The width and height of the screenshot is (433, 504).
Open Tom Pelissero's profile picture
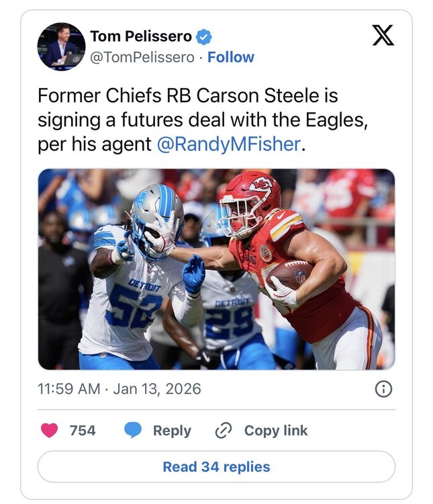pos(61,46)
